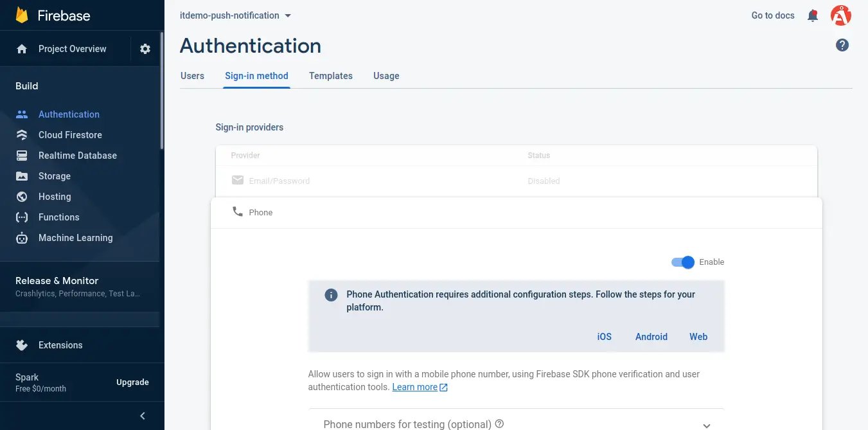Screen dimensions: 868x430
Task: Expand Phone numbers for testing section
Action: [x=706, y=425]
